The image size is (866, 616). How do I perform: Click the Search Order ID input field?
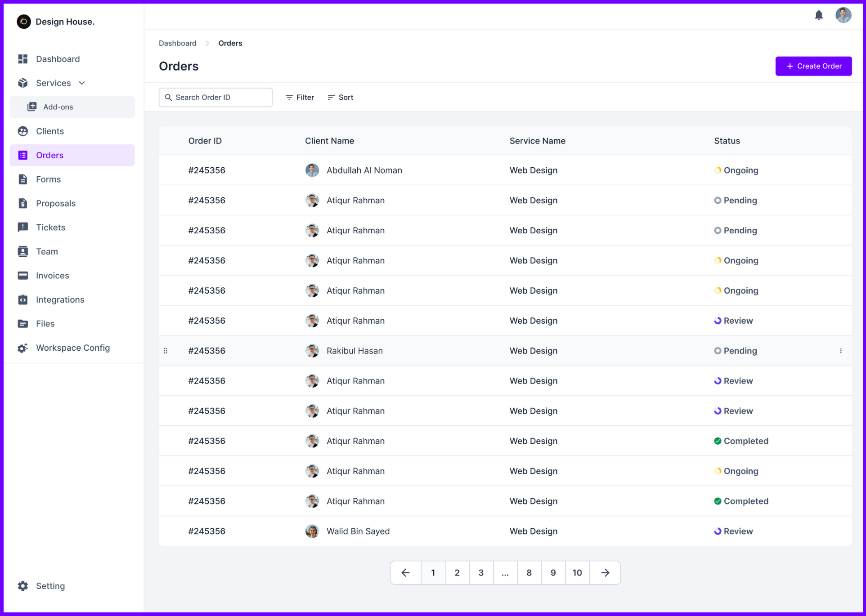click(215, 97)
